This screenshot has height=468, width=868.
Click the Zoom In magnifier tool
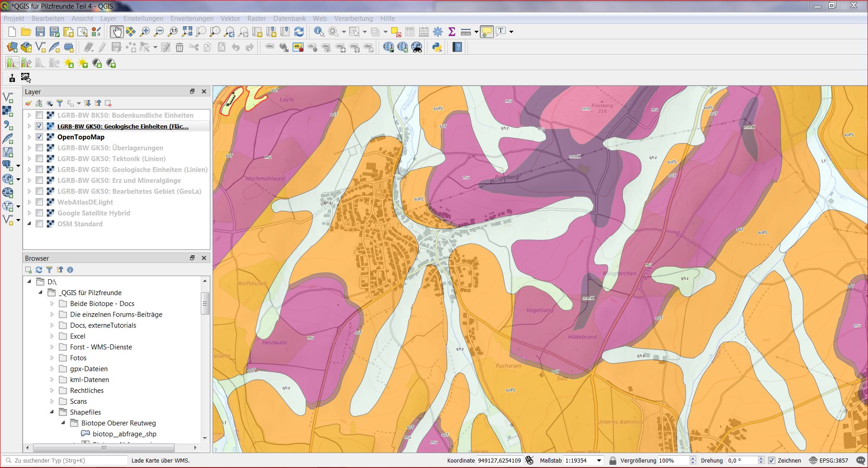[145, 32]
